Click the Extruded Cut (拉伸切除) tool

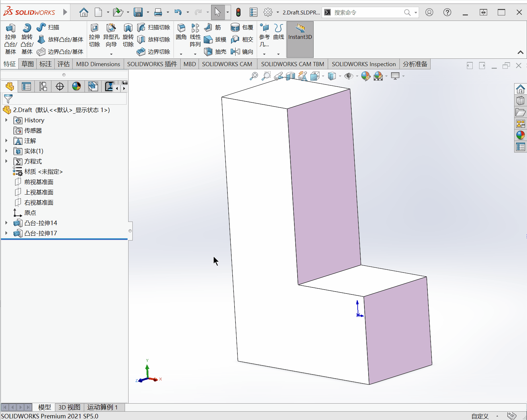(94, 36)
